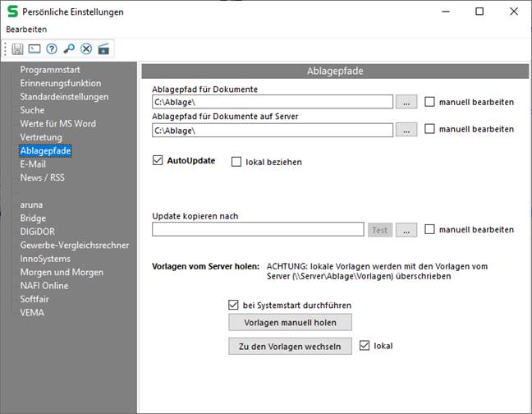This screenshot has height=414, width=532.
Task: Click the clapperboard icon in toolbar
Action: (103, 48)
